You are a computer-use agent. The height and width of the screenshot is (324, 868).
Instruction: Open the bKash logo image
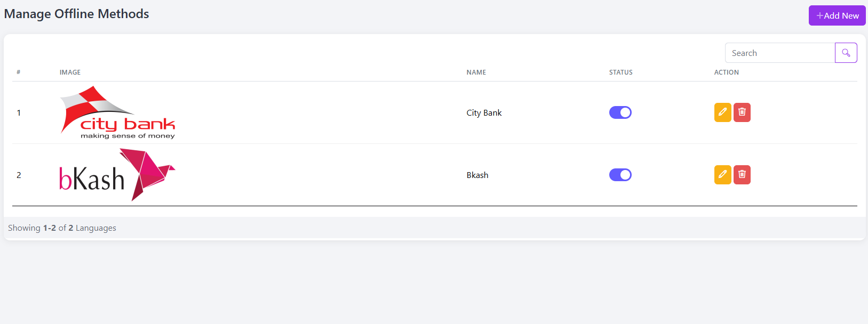tap(117, 175)
